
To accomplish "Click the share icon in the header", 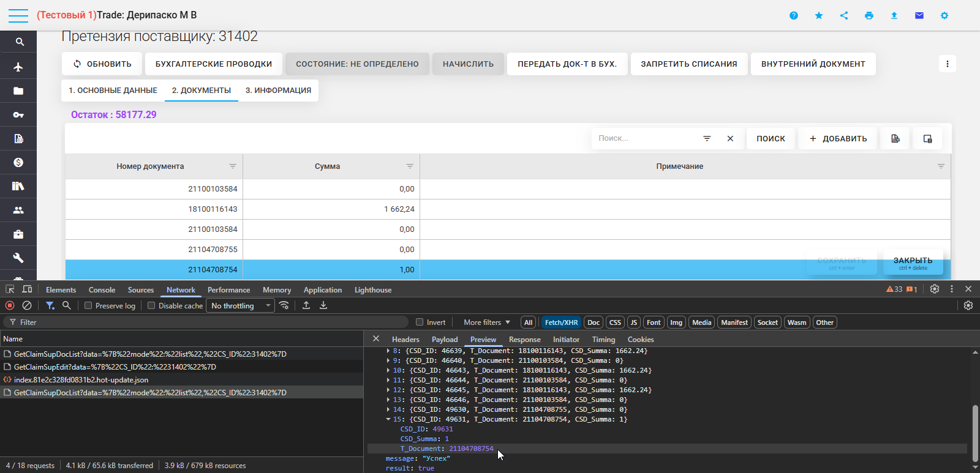I will click(x=844, y=15).
